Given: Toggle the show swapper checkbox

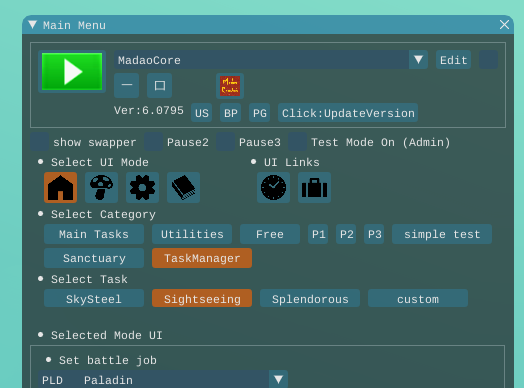Looking at the screenshot, I should click(x=39, y=142).
